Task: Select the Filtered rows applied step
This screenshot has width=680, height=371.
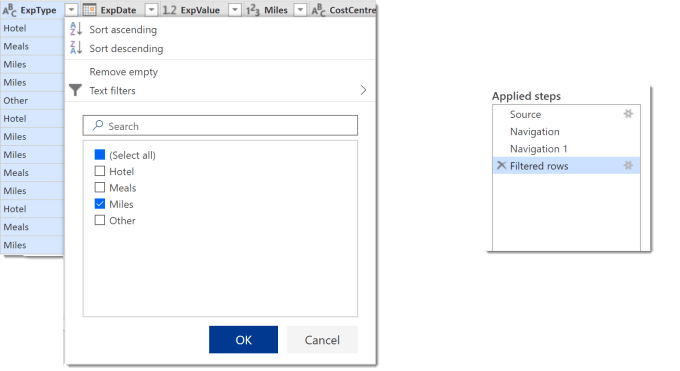Action: pos(566,166)
